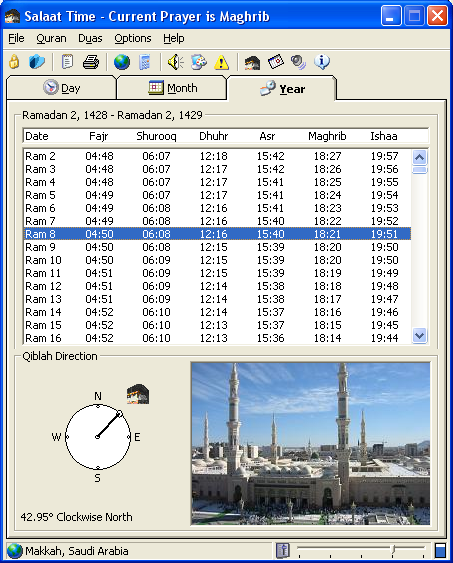Click the Kaaba icon in toolbar
This screenshot has width=453, height=563.
(x=252, y=62)
